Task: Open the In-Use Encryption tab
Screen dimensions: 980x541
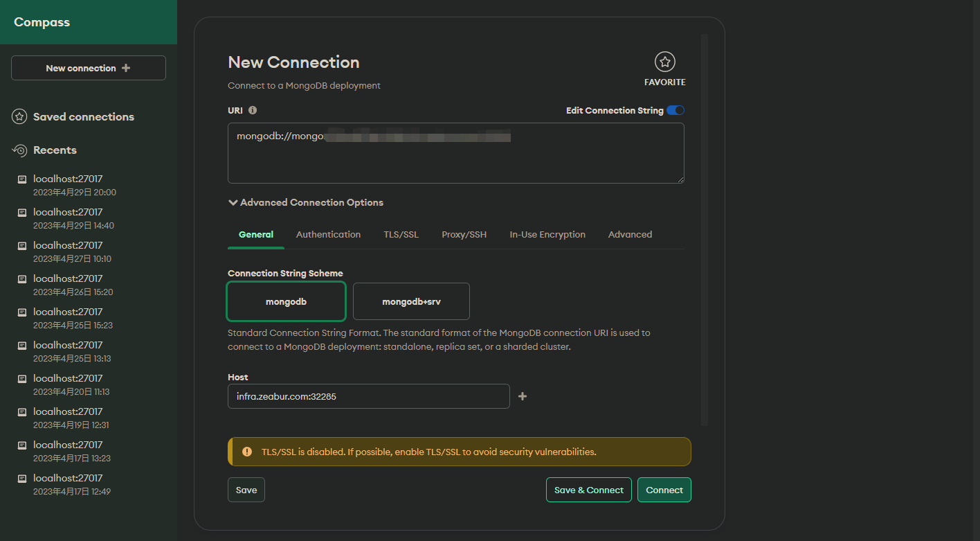Action: (547, 235)
